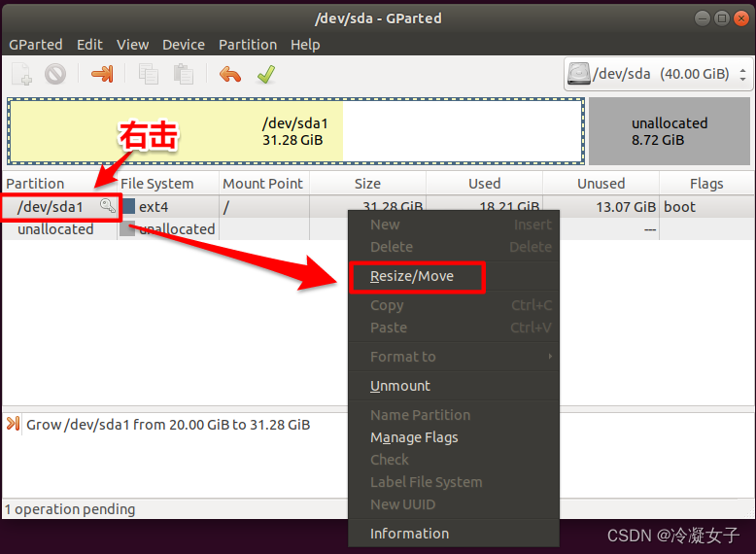Open the Help menu

pyautogui.click(x=305, y=45)
